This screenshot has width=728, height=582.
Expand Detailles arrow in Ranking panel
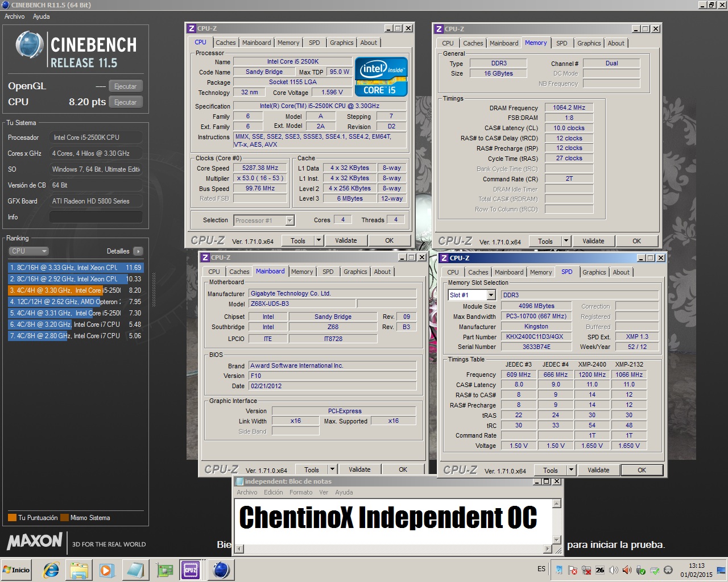pyautogui.click(x=138, y=251)
